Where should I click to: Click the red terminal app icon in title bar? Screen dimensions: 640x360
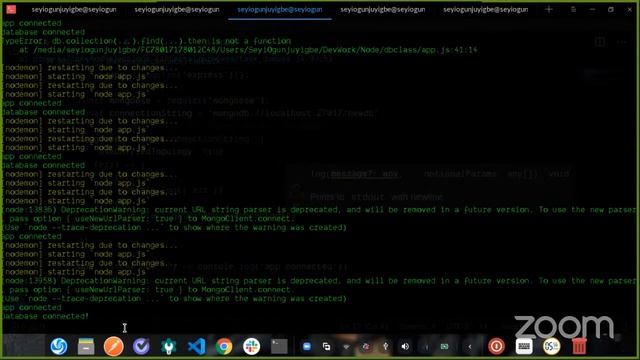(x=11, y=9)
